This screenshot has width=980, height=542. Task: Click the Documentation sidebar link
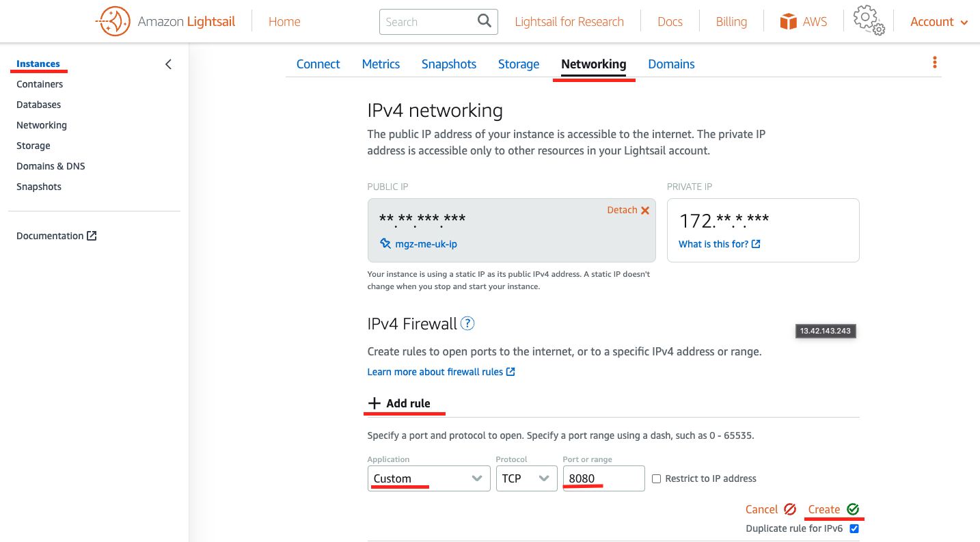(50, 236)
